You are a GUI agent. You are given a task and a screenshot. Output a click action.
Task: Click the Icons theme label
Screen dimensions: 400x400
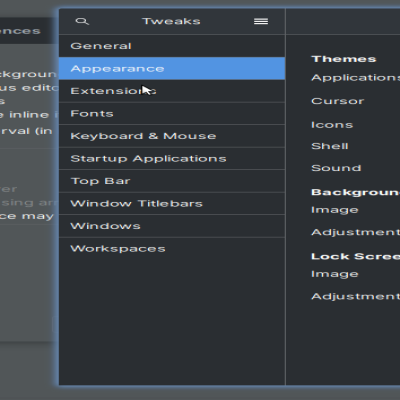[332, 125]
